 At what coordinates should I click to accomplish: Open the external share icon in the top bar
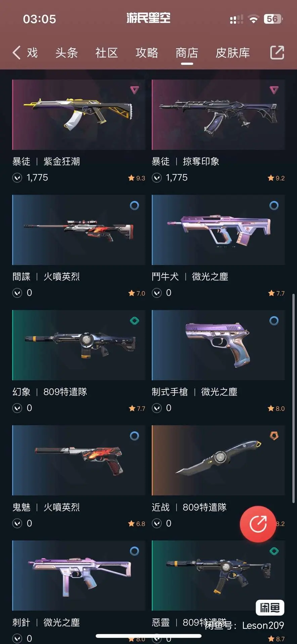277,53
